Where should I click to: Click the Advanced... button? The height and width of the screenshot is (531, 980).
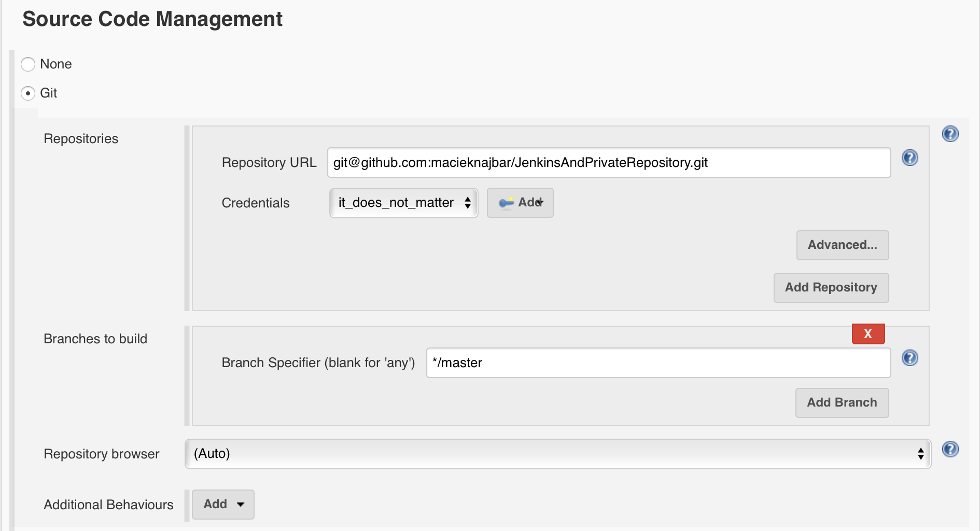842,245
